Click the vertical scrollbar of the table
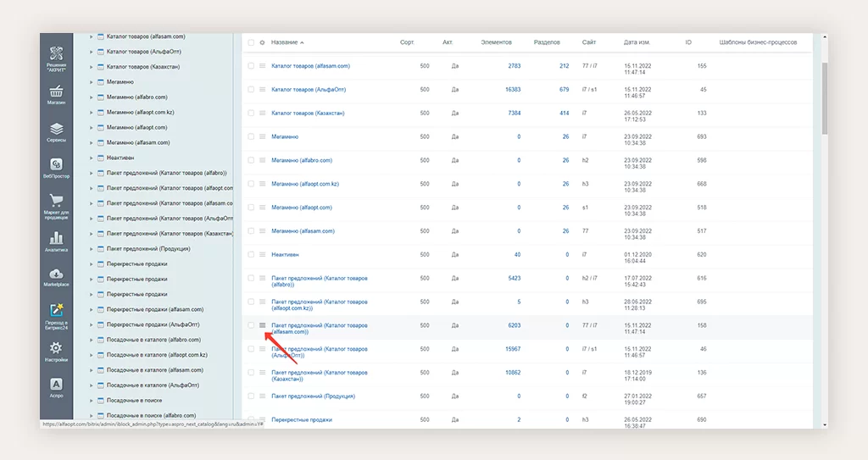This screenshot has width=868, height=460. coord(825,93)
